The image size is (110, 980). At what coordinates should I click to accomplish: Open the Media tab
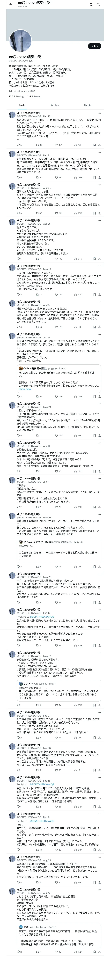[x=88, y=105]
